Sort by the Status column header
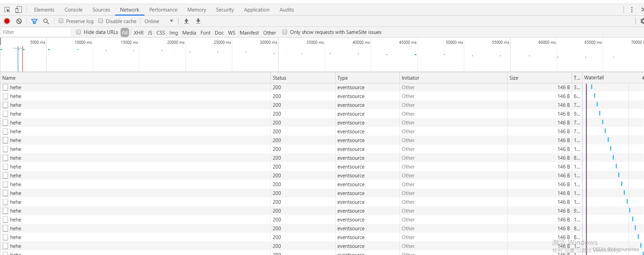 (303, 78)
